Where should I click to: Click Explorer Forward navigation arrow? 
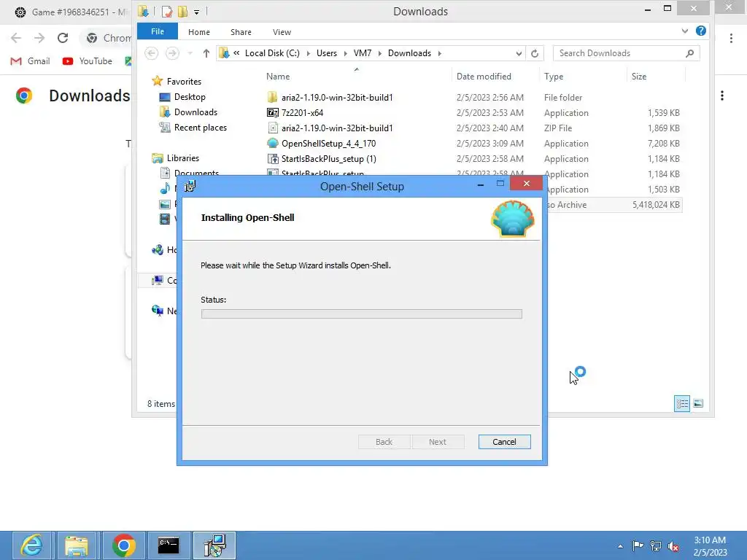[x=172, y=53]
